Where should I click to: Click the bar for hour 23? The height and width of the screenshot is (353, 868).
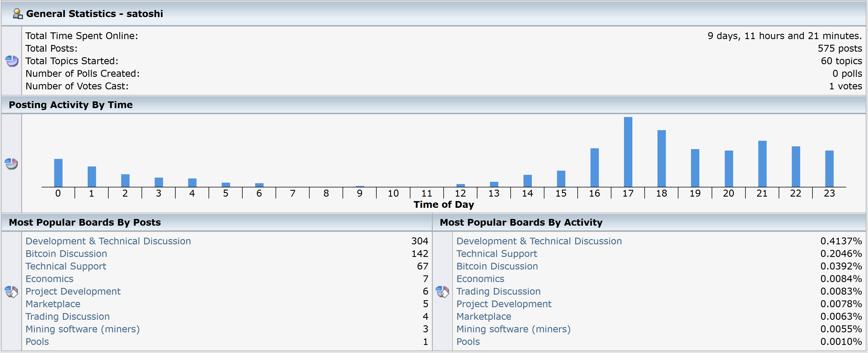point(829,169)
